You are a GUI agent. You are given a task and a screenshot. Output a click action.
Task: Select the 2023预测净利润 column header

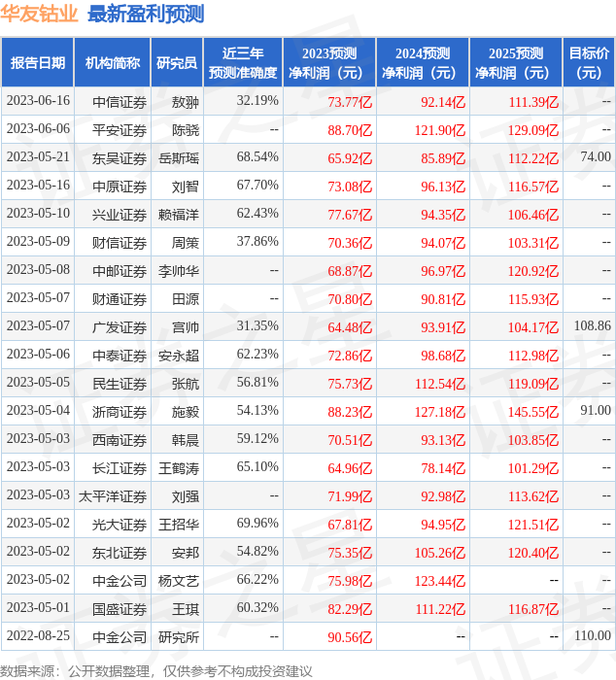[329, 63]
